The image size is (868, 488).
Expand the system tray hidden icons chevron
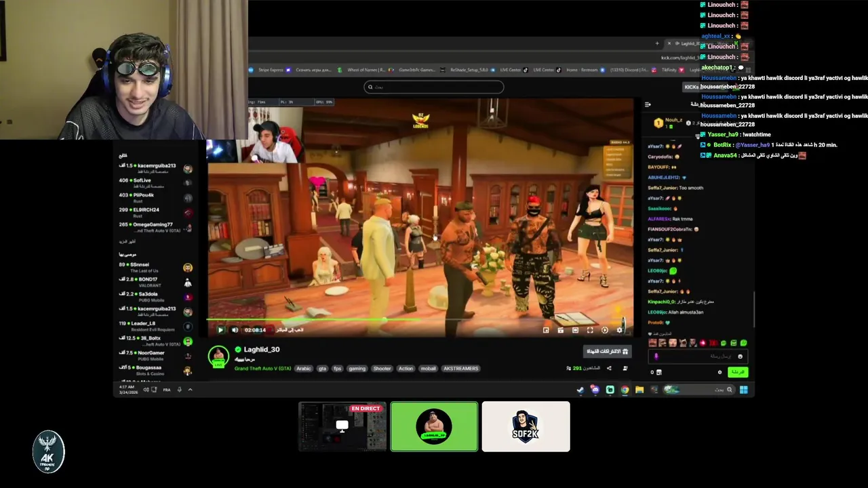pyautogui.click(x=190, y=390)
